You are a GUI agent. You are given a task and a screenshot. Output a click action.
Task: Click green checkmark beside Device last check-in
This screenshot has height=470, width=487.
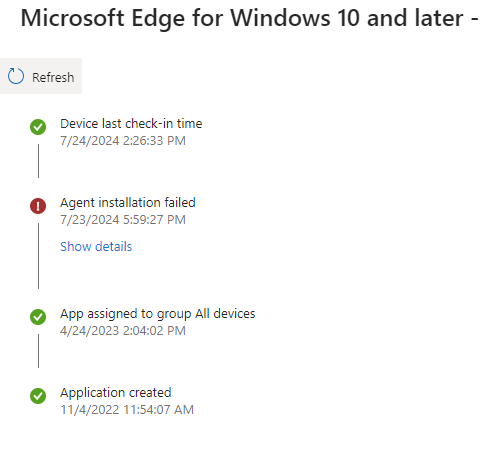pos(38,127)
